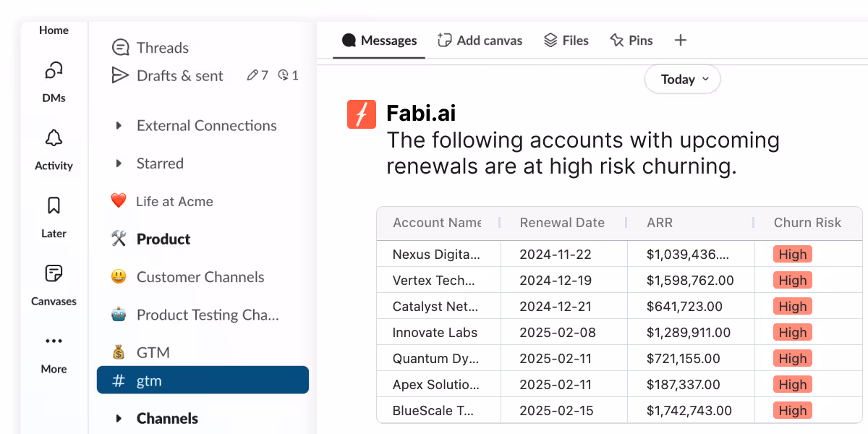Switch to the Files tab
Screen dimensions: 868x434
point(566,41)
